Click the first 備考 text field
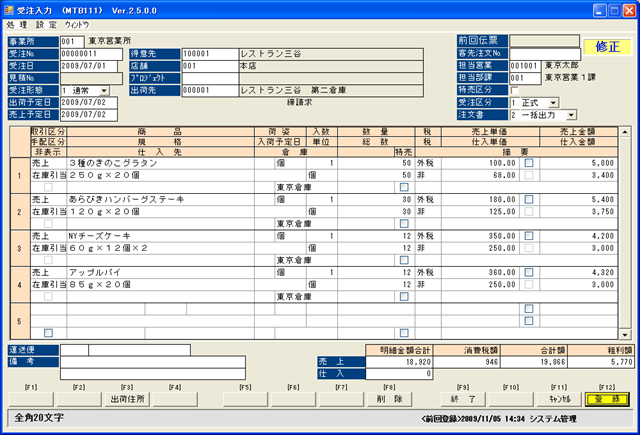 point(153,362)
